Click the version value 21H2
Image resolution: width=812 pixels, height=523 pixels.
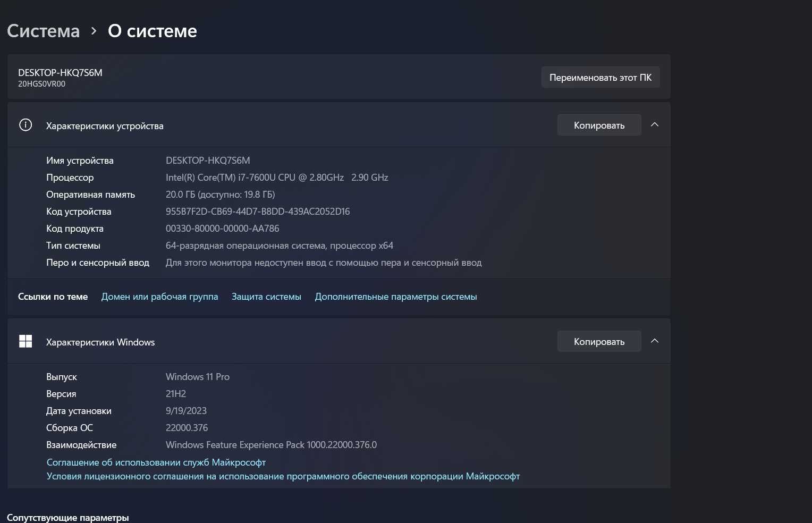(176, 394)
